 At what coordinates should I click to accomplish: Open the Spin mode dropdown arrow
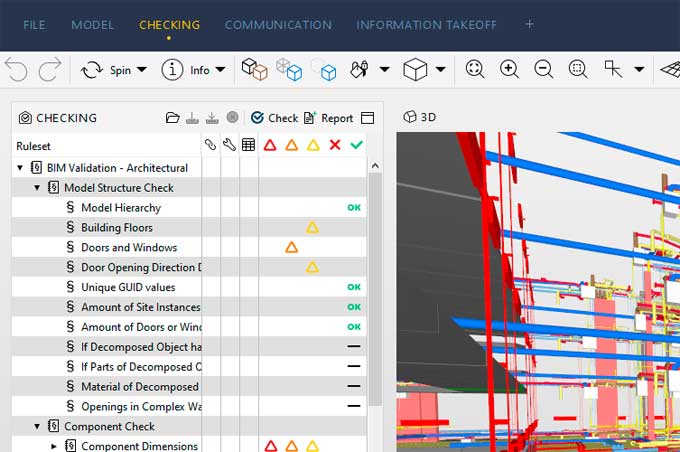[141, 70]
